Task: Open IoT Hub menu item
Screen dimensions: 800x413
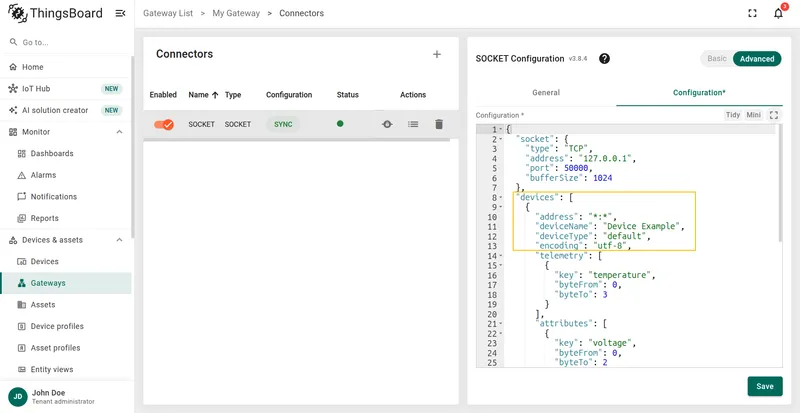Action: tap(66, 88)
